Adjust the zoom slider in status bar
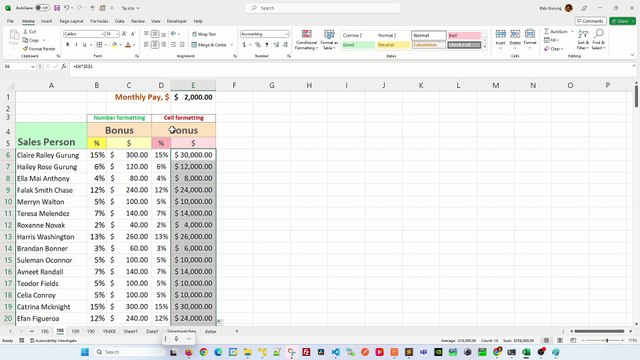Image resolution: width=640 pixels, height=360 pixels. 607,340
